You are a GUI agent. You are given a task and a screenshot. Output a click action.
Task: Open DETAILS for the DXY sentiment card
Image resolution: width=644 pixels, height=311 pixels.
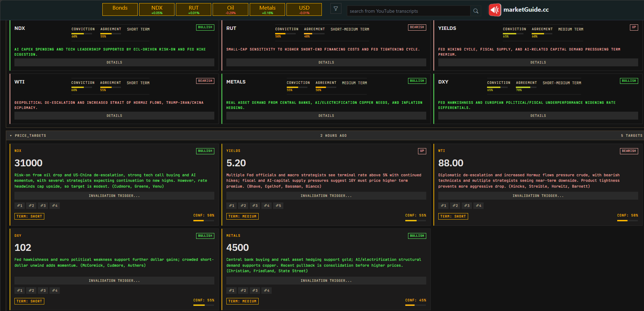538,116
